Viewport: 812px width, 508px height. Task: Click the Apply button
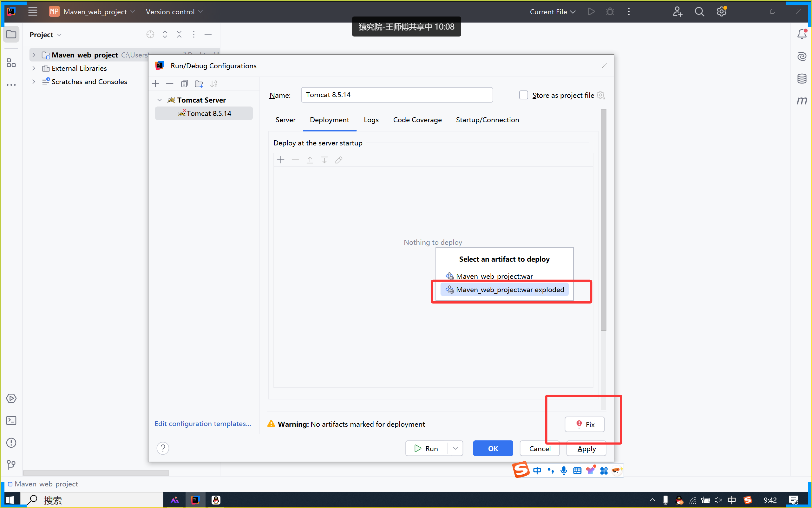click(x=586, y=448)
